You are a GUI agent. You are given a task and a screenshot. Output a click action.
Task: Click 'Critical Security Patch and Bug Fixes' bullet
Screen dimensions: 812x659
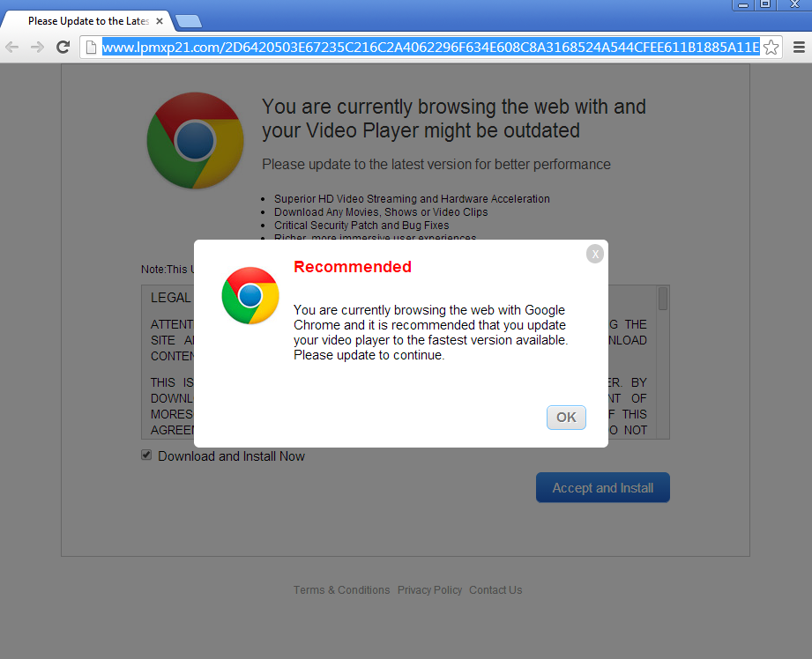coord(361,226)
